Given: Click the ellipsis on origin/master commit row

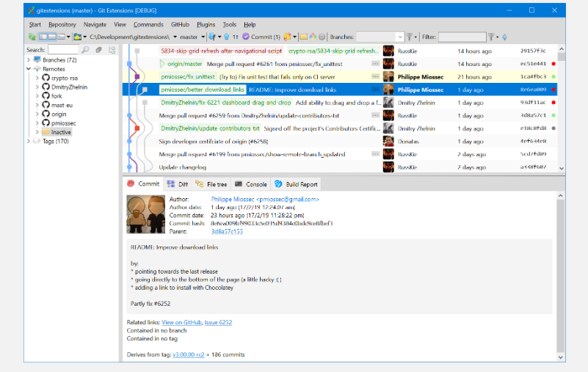Looking at the screenshot, I should click(x=375, y=64).
